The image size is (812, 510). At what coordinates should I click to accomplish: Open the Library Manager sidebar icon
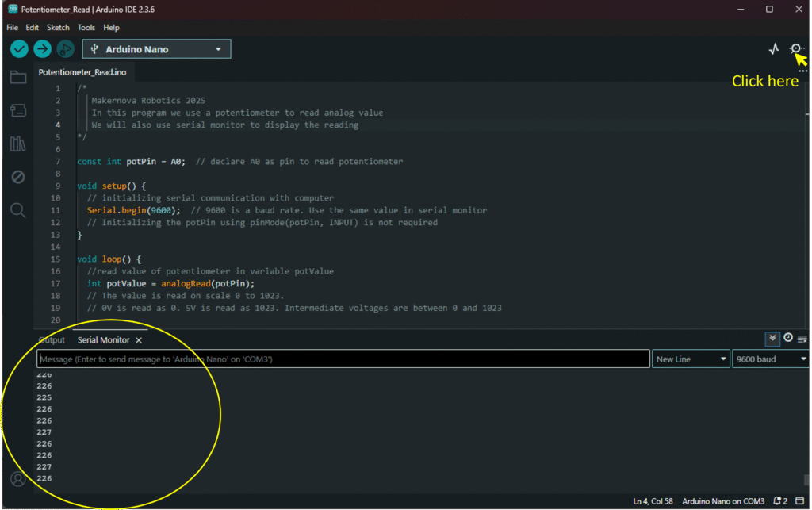click(x=17, y=144)
